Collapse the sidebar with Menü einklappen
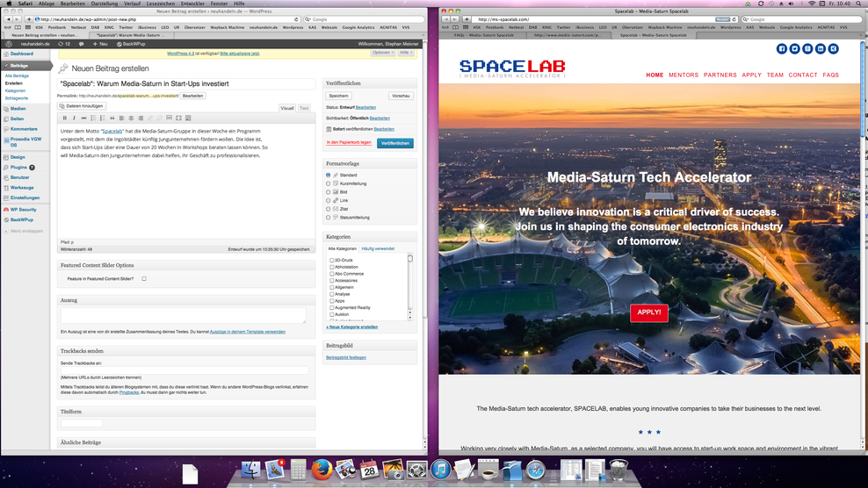 point(23,231)
